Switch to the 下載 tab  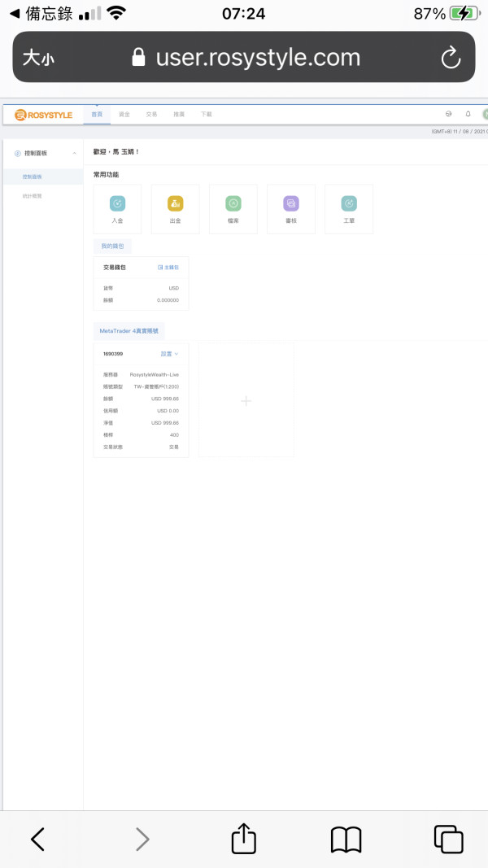pyautogui.click(x=206, y=115)
